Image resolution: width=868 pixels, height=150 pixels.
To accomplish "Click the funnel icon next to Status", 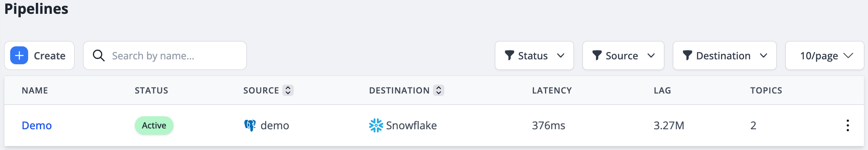I will tap(509, 55).
